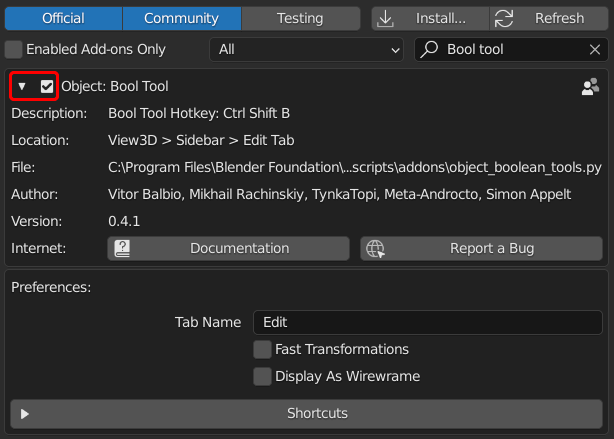
Task: Clear the Bool tool search text
Action: pos(594,49)
